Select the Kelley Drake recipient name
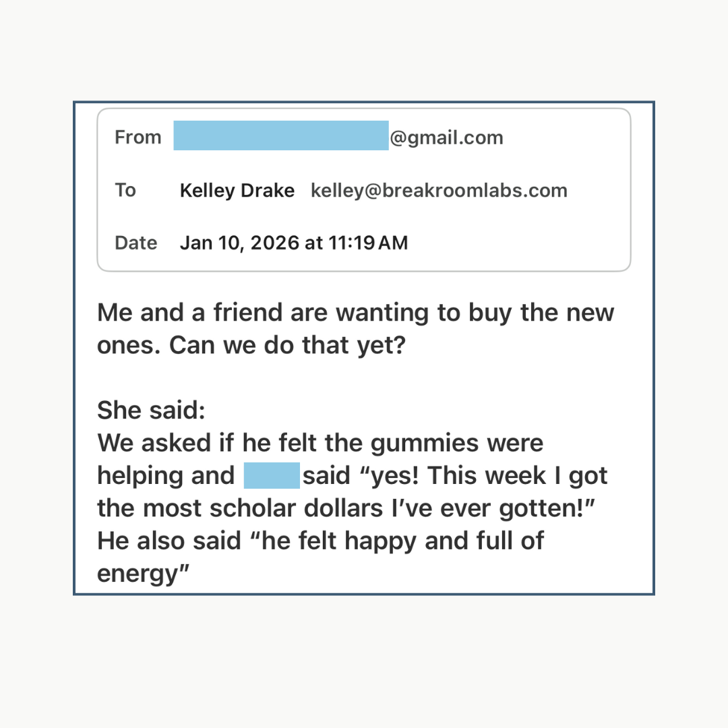The image size is (728, 728). click(x=237, y=191)
